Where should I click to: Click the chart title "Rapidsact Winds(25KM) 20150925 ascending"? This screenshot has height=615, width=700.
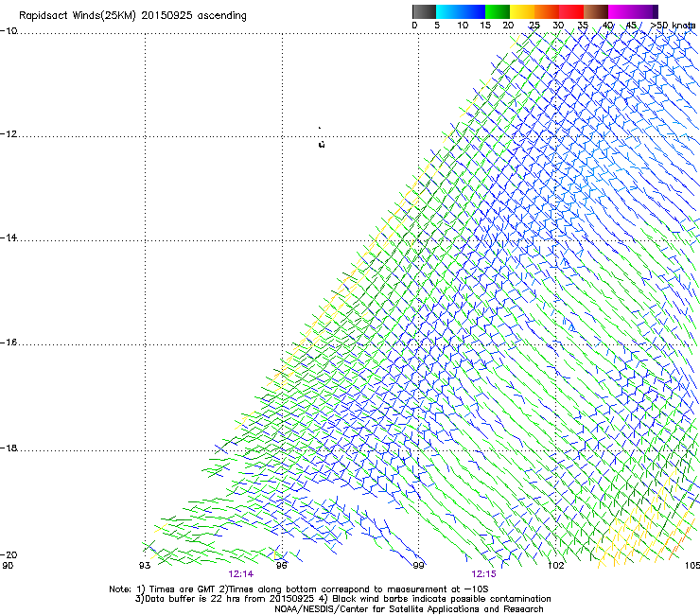(132, 16)
